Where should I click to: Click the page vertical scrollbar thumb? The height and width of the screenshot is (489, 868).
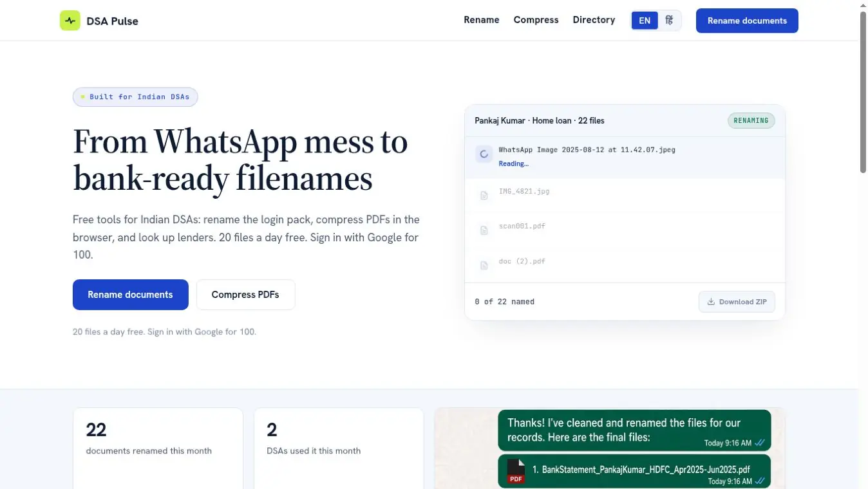click(863, 91)
